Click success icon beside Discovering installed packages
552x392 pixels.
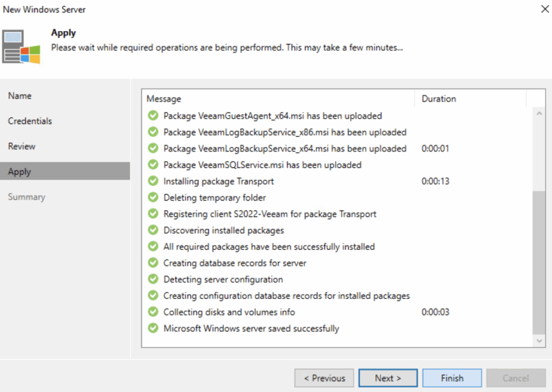coord(153,230)
